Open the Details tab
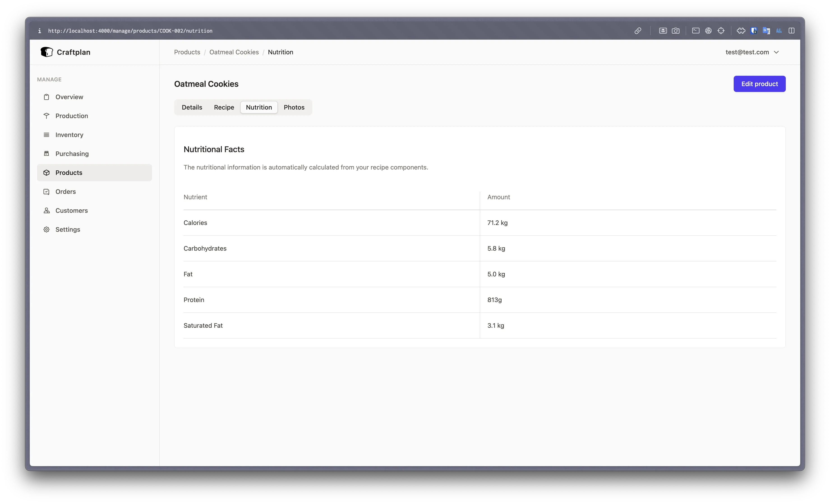Viewport: 830px width, 504px height. click(192, 107)
